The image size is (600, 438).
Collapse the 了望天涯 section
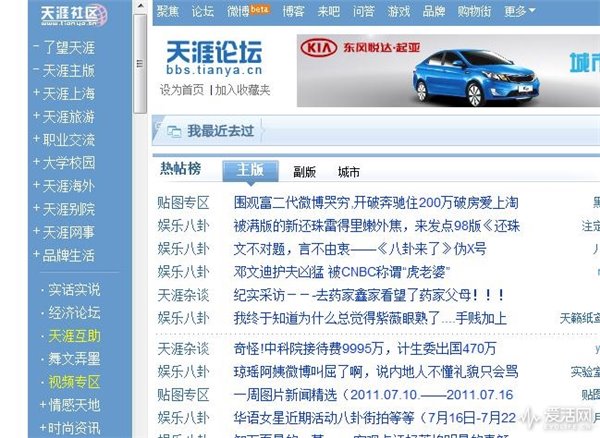click(x=36, y=46)
